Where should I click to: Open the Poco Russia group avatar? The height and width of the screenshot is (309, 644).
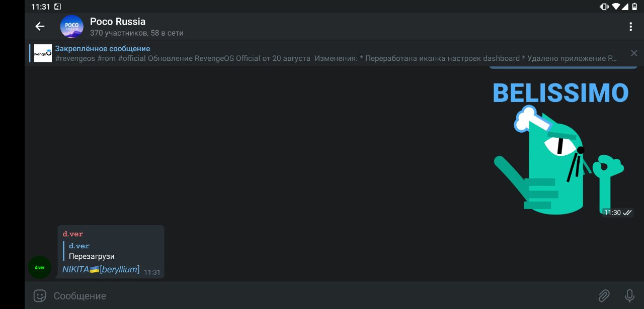coord(72,27)
